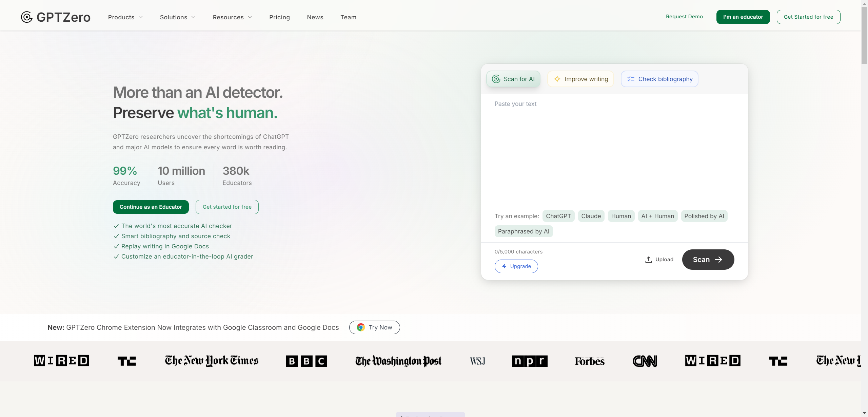Click the scrollbar down arrow

pos(864,413)
